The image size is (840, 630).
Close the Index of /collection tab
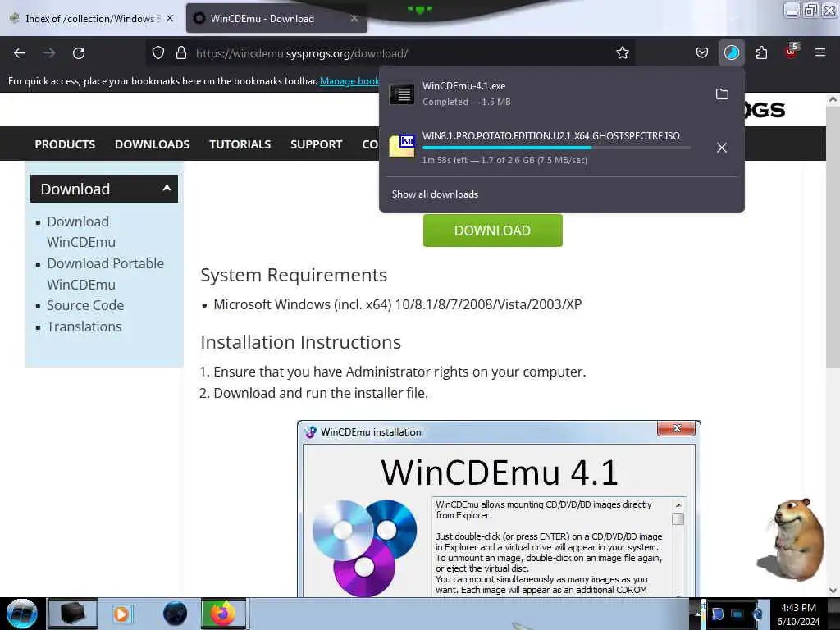click(x=170, y=18)
